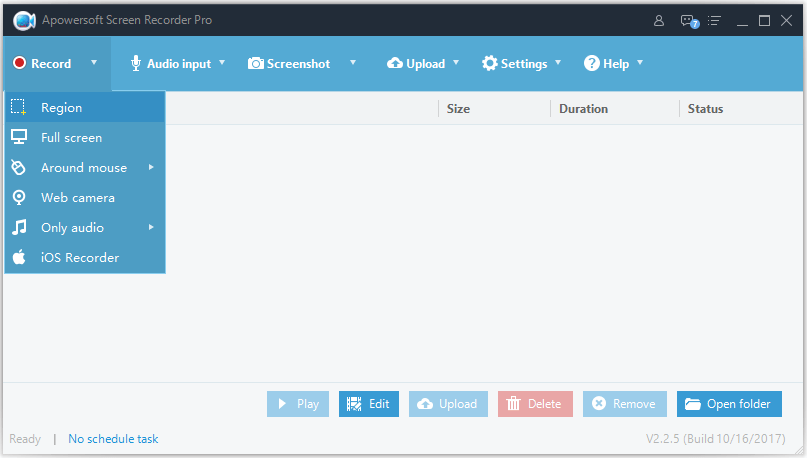Expand the Help dropdown arrow
Viewport: 807px width, 458px height.
point(640,63)
